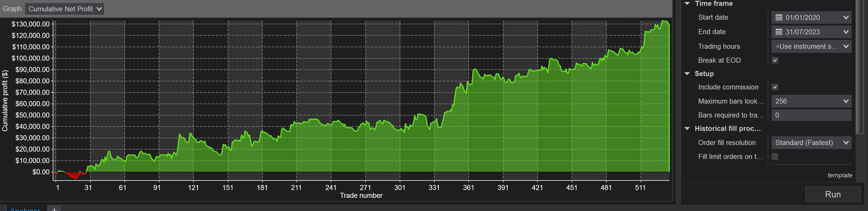The image size is (868, 211).
Task: Enable Fill limit orders on touch checkbox
Action: pos(775,157)
